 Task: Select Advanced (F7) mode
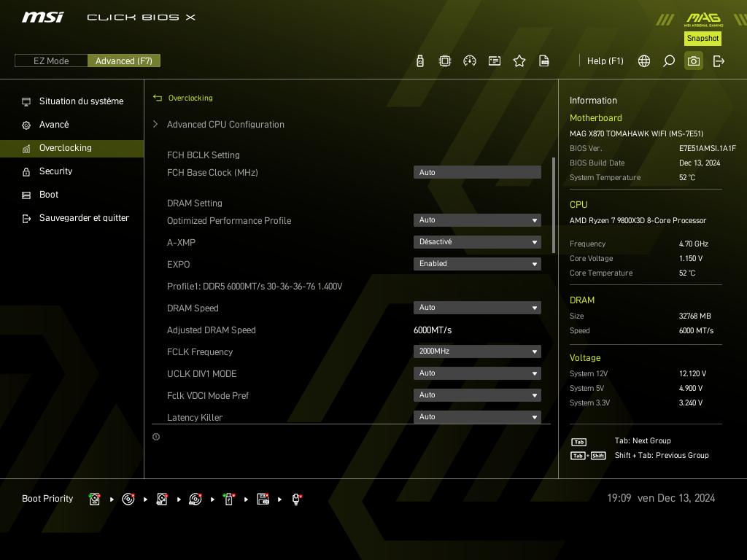[x=124, y=61]
